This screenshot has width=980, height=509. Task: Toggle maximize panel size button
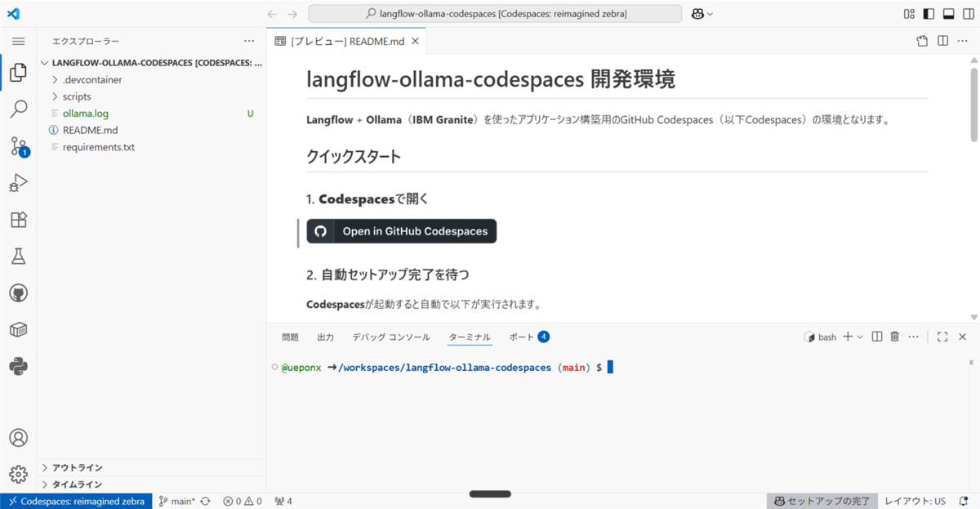(942, 337)
